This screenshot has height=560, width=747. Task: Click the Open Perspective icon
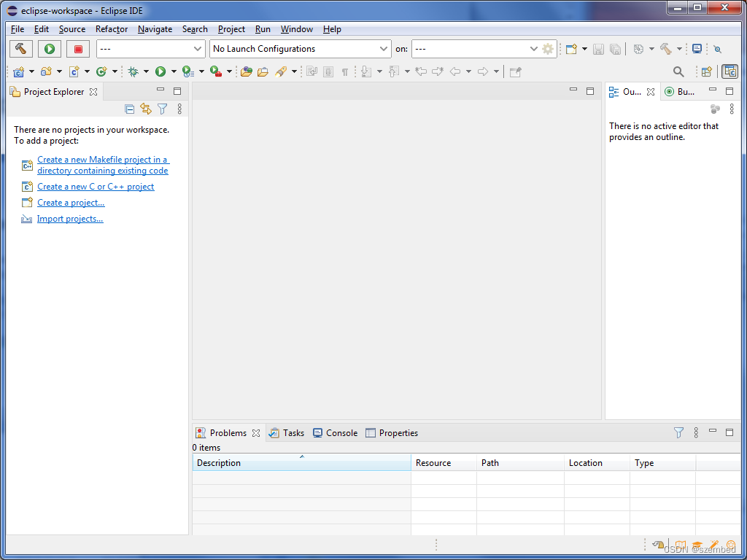click(707, 72)
